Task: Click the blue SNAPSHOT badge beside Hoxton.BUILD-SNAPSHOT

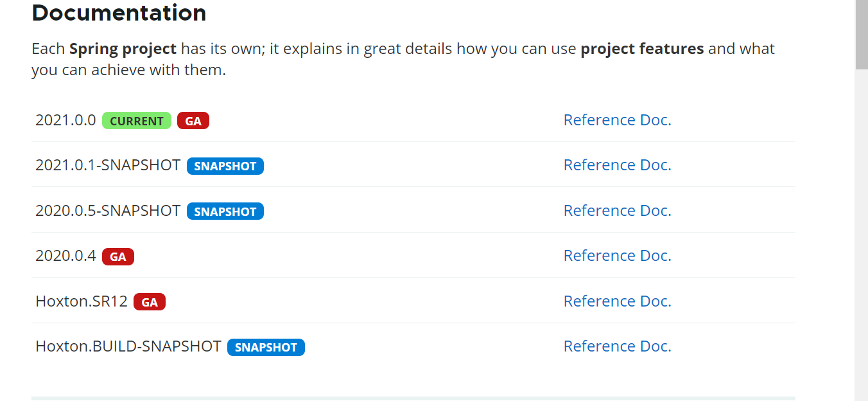Action: (x=266, y=348)
